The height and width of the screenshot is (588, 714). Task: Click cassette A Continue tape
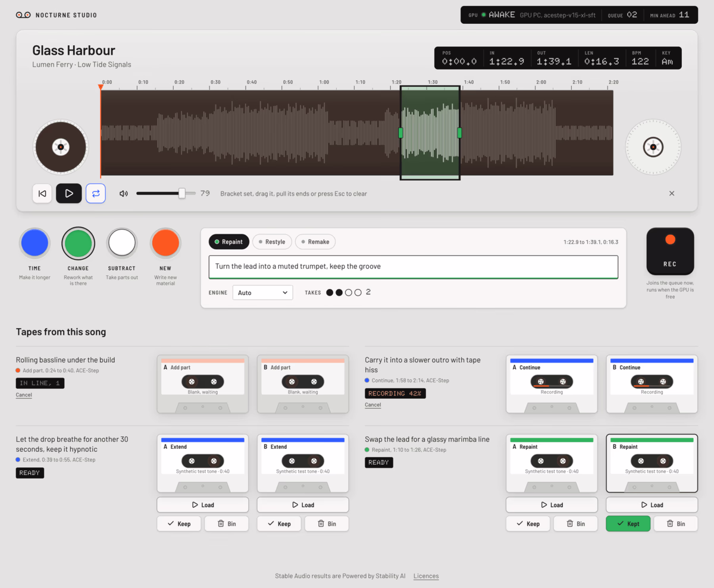(x=552, y=384)
